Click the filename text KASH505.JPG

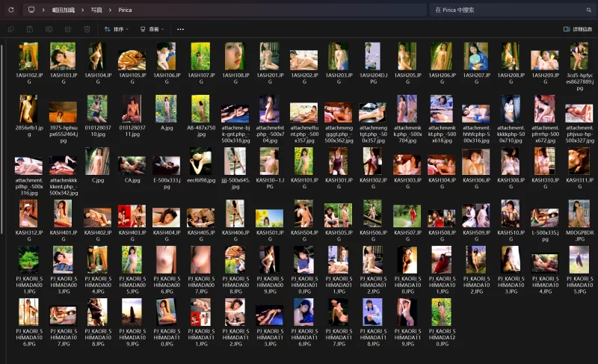click(339, 235)
